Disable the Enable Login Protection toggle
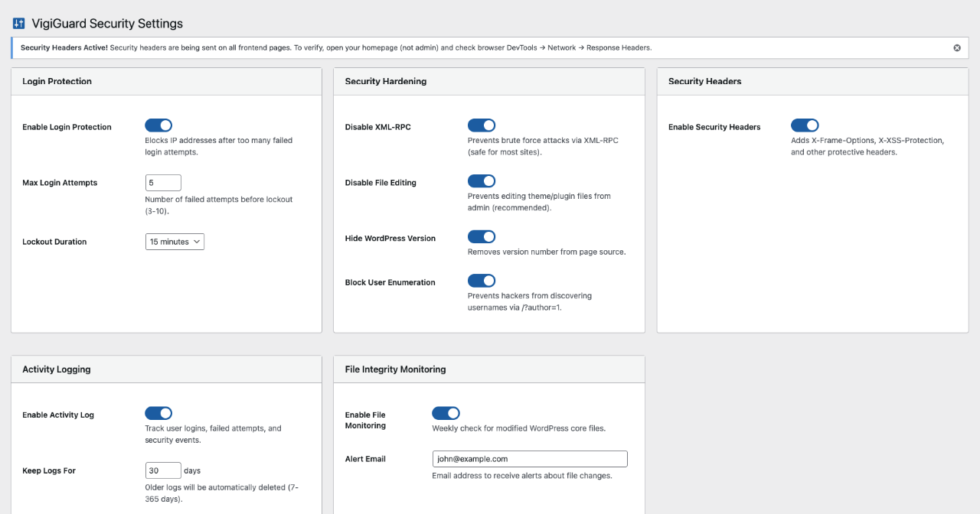Image resolution: width=980 pixels, height=514 pixels. [x=158, y=125]
